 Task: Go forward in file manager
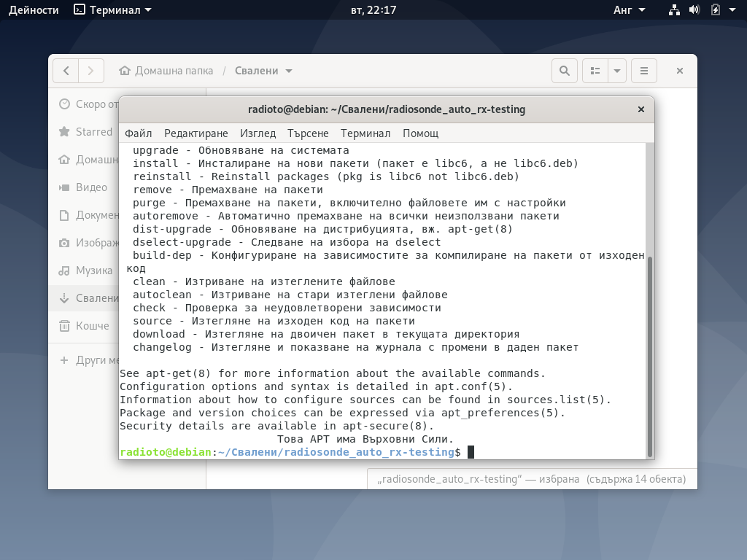pos(91,71)
